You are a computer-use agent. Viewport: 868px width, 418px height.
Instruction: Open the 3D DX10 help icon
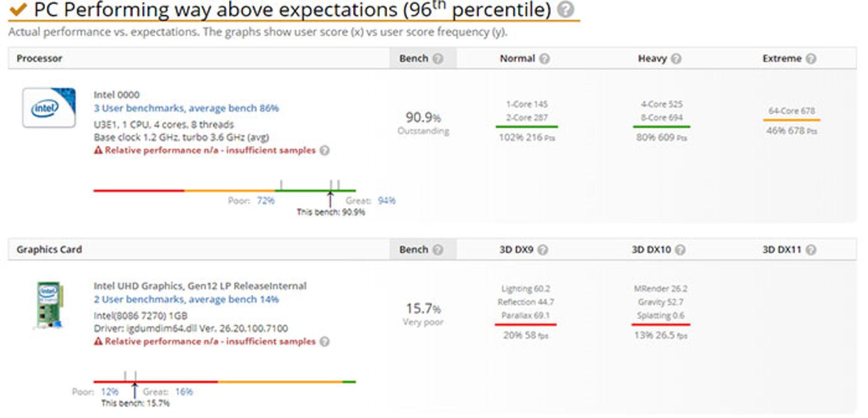coord(680,250)
